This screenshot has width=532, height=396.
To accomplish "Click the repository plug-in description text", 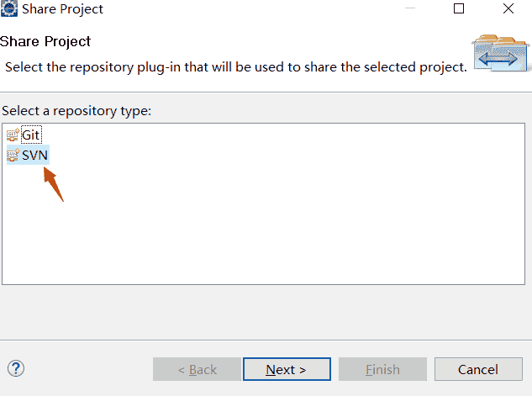I will 235,66.
